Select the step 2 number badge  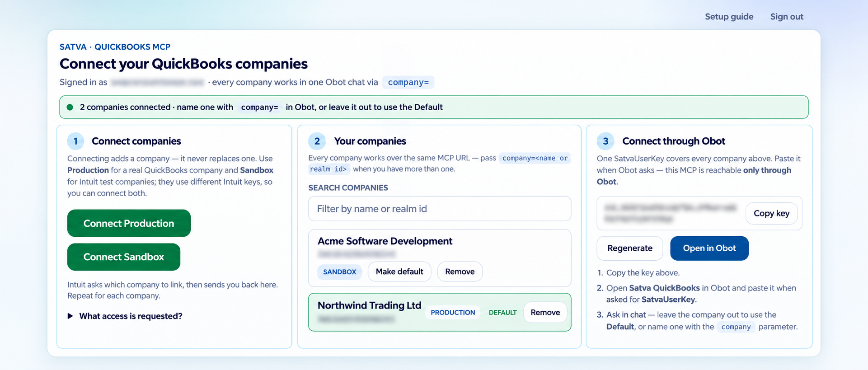pyautogui.click(x=317, y=141)
